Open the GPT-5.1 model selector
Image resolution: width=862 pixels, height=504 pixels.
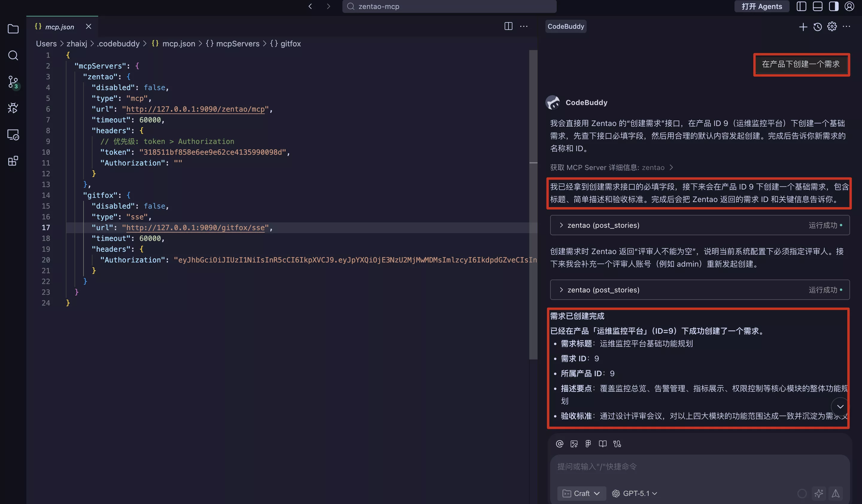point(635,494)
